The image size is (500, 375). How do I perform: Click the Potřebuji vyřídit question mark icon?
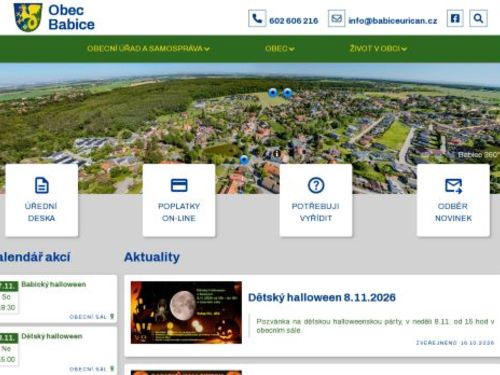coord(316,185)
